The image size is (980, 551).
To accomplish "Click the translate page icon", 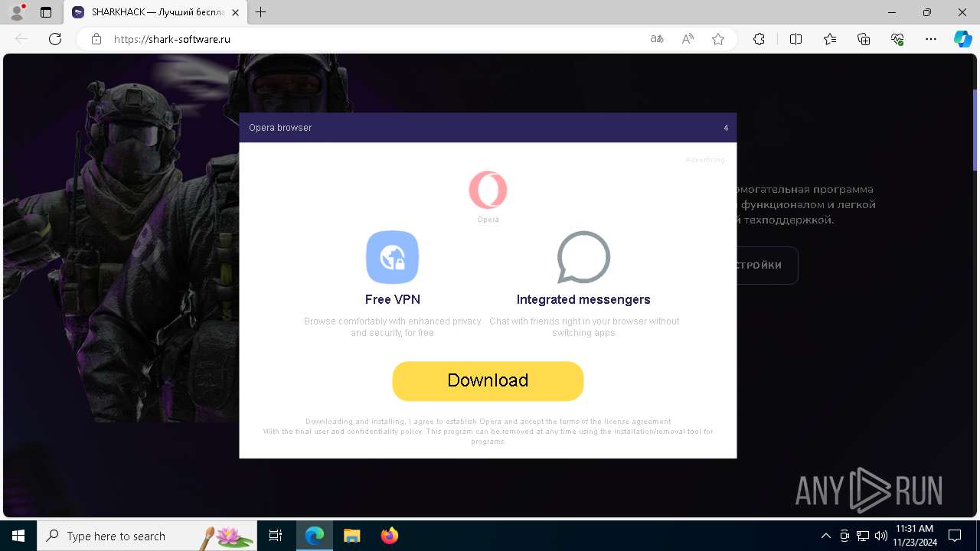I will point(657,39).
